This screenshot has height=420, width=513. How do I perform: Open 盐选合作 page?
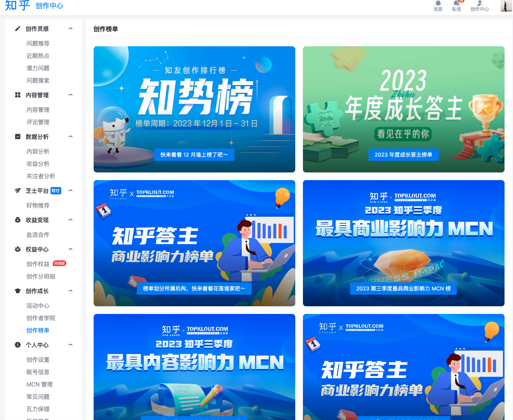(38, 235)
